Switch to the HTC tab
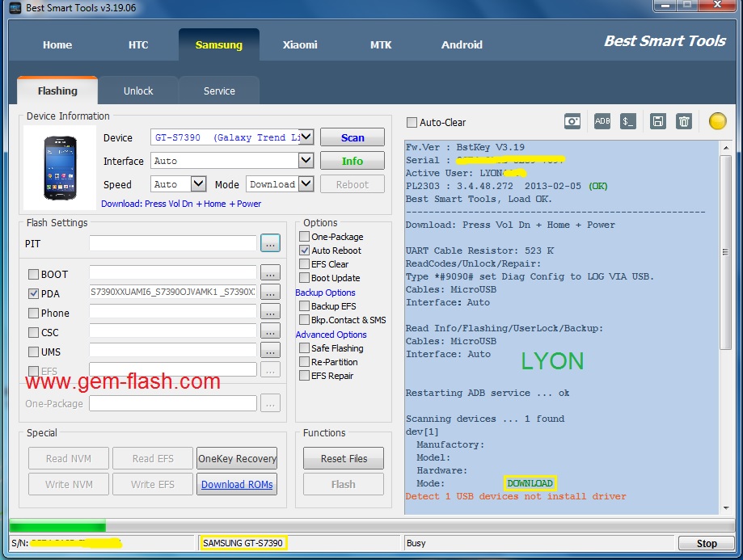 pyautogui.click(x=138, y=45)
